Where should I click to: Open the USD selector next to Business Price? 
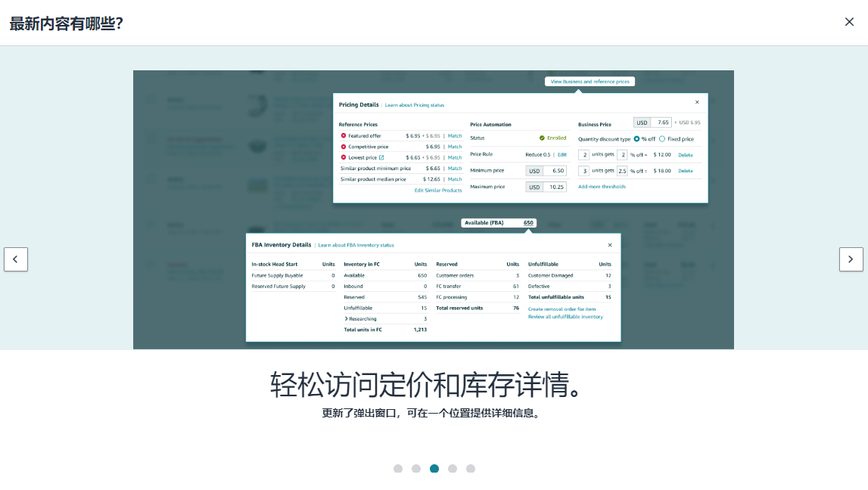(x=642, y=122)
